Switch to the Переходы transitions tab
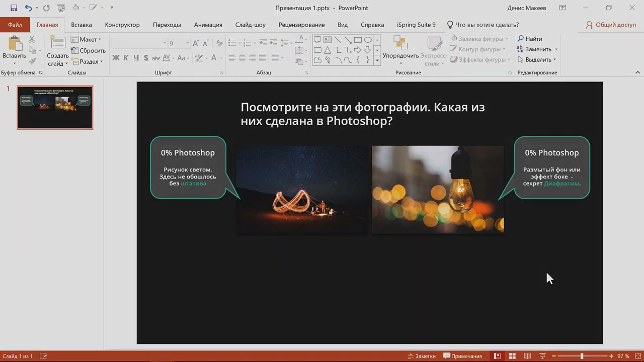Screen dimensions: 644x362 click(167, 25)
